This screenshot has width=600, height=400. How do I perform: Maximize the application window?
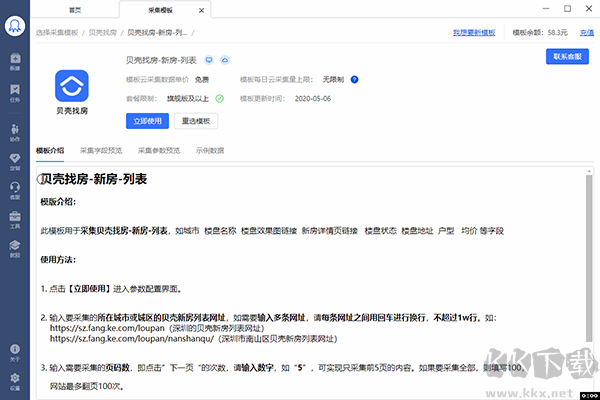(x=567, y=8)
